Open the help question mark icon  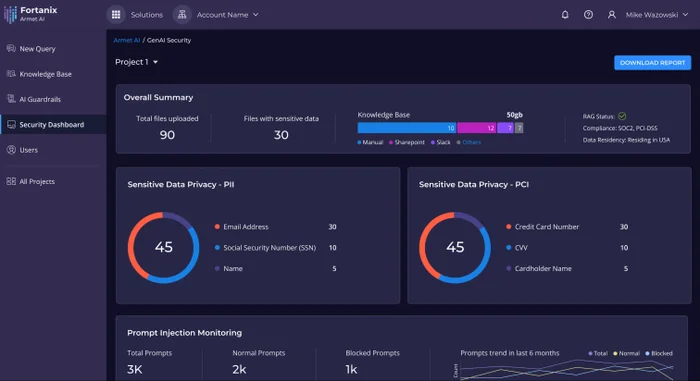tap(588, 15)
